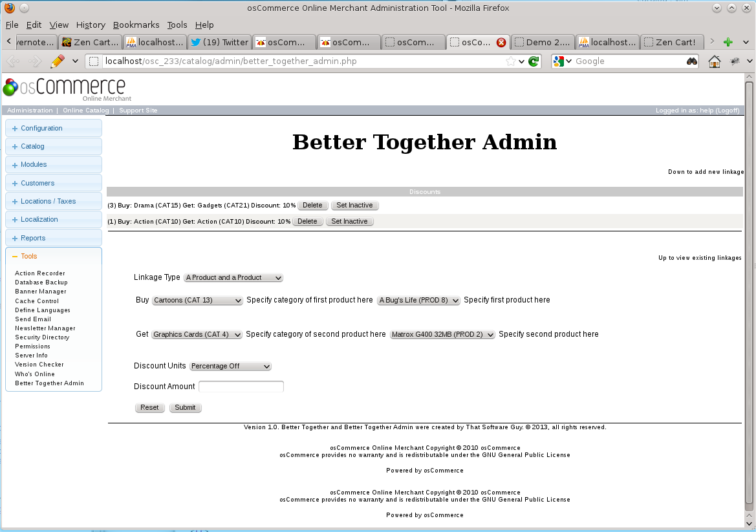This screenshot has width=756, height=532.
Task: Open the Bookmarks menu
Action: [136, 25]
